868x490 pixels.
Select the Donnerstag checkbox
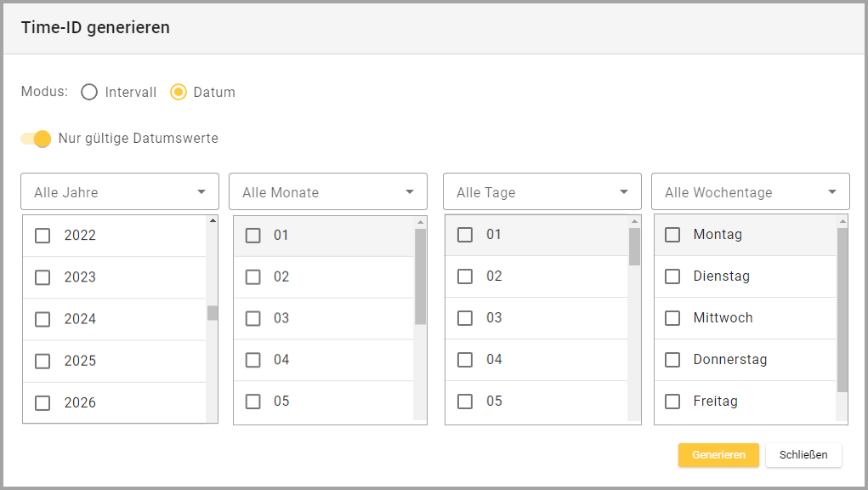672,360
